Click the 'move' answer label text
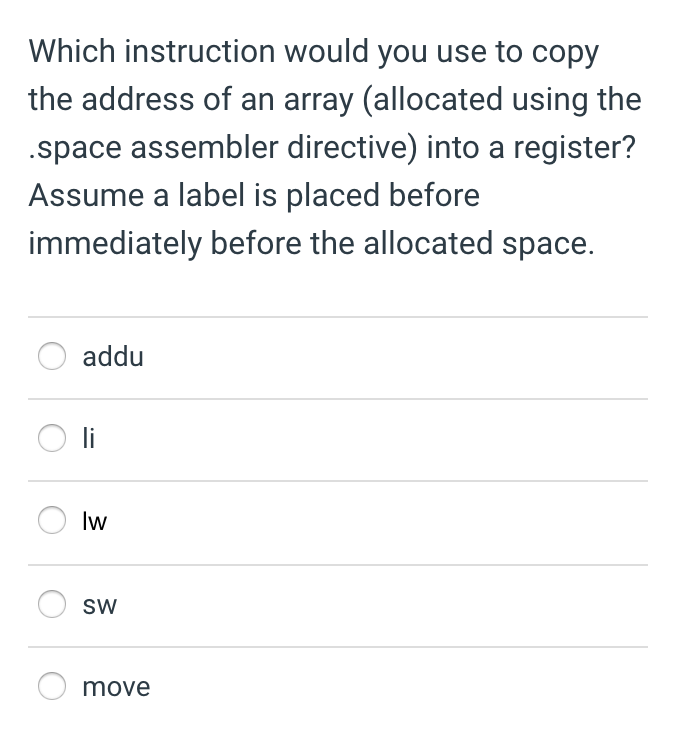Image resolution: width=676 pixels, height=736 pixels. tap(116, 687)
